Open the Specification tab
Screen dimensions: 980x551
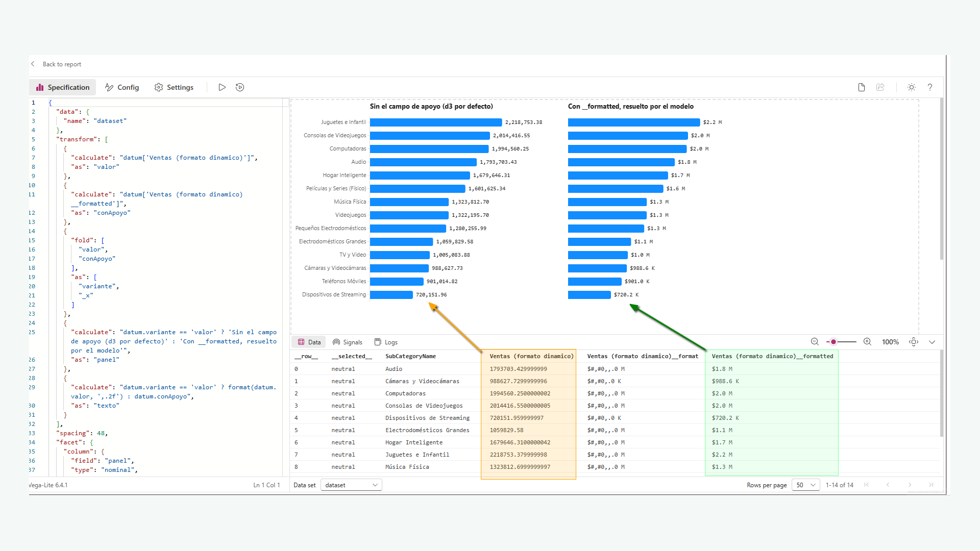coord(63,87)
